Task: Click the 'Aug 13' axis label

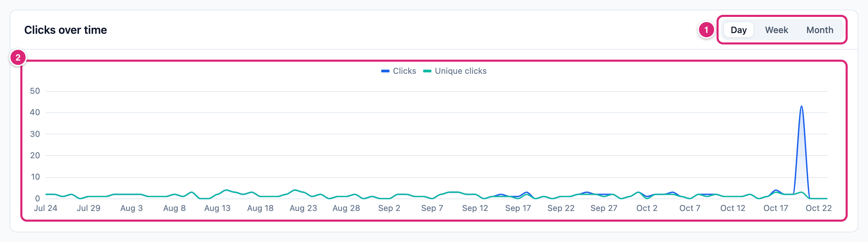Action: pyautogui.click(x=217, y=208)
